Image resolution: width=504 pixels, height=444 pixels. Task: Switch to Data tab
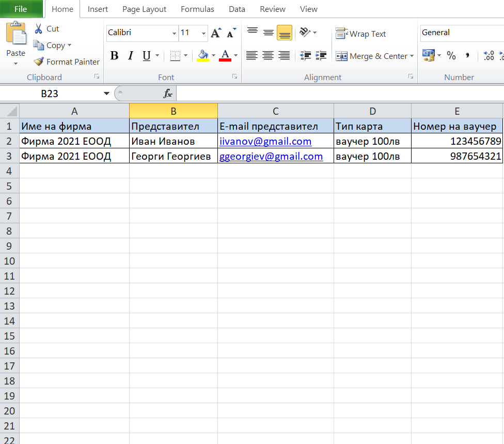tap(237, 9)
